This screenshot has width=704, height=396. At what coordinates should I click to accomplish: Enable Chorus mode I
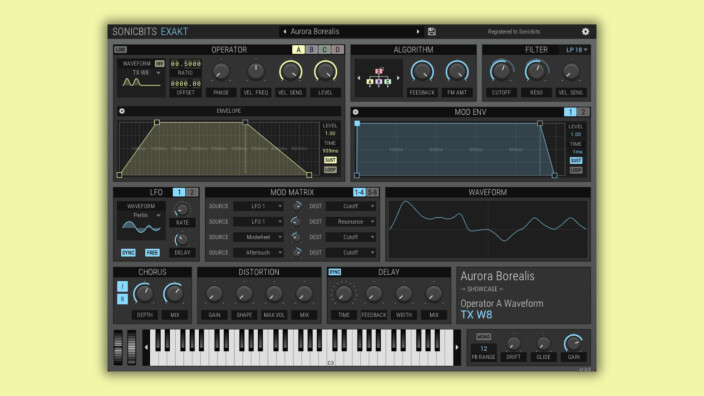click(x=122, y=286)
